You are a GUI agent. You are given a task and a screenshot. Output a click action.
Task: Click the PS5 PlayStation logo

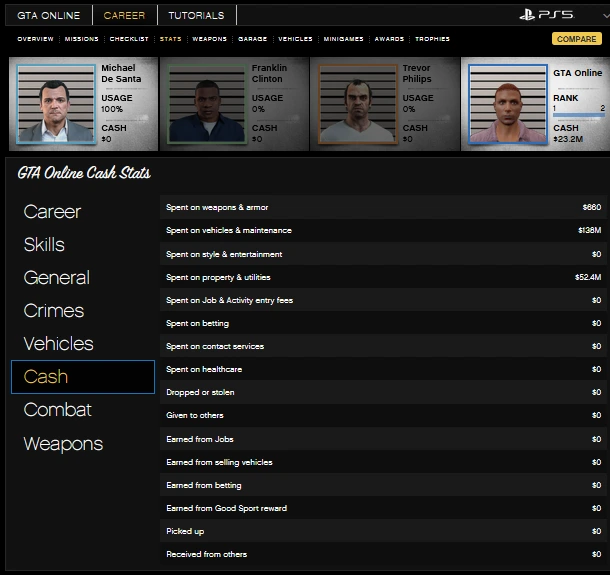(547, 15)
